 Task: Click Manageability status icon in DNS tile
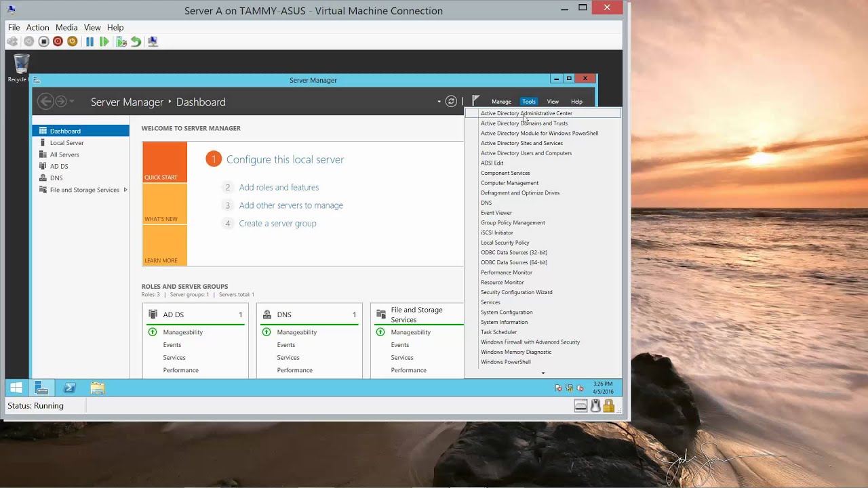[267, 332]
